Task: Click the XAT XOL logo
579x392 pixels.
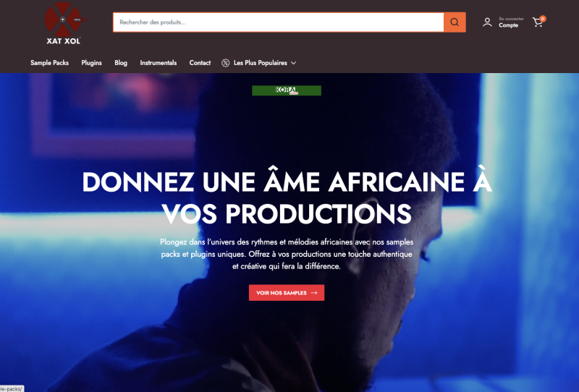Action: coord(65,24)
